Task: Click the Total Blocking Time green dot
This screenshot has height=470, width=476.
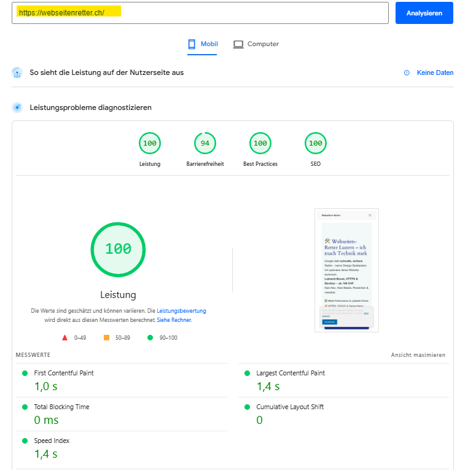Action: pos(25,407)
